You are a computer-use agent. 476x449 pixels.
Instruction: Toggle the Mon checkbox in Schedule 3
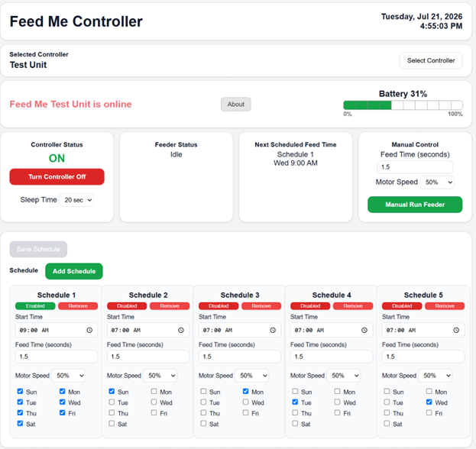tap(245, 392)
